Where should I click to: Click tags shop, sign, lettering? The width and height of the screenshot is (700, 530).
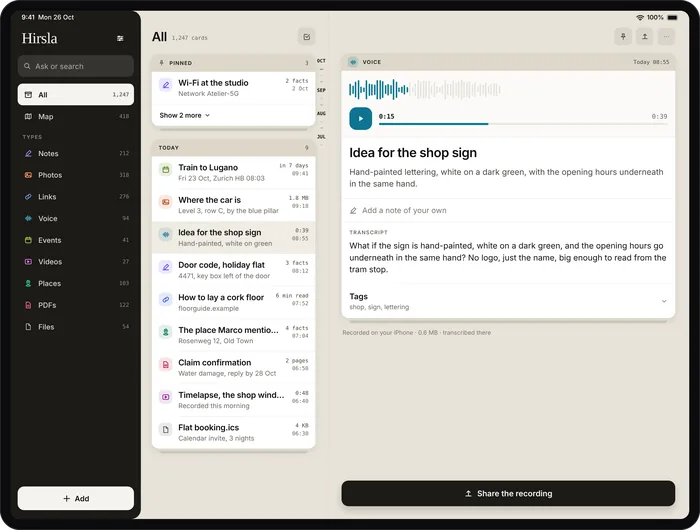379,307
